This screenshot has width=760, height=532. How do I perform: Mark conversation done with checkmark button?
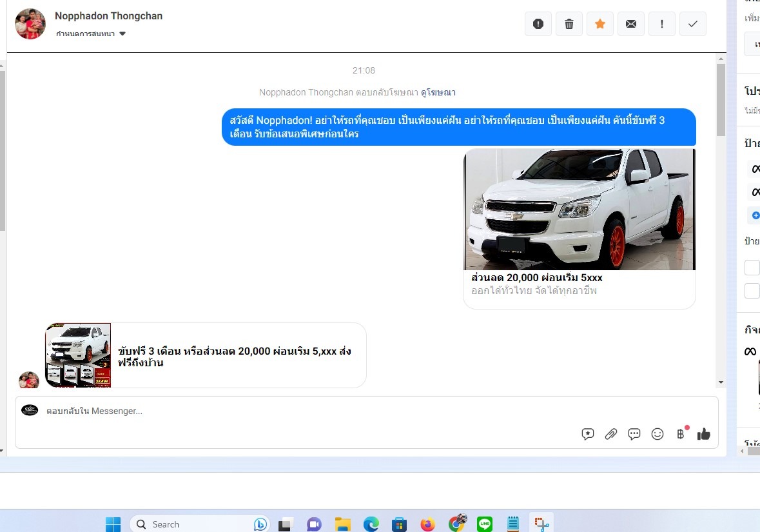point(693,24)
